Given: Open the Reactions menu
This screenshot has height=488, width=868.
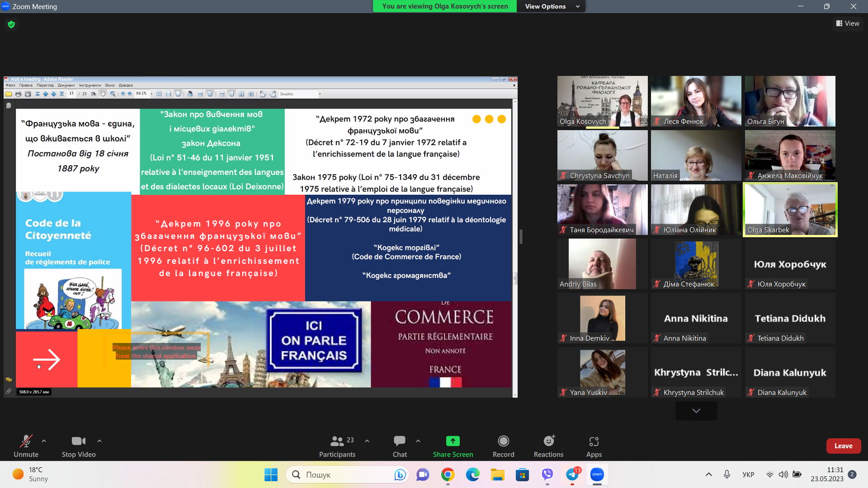Looking at the screenshot, I should (x=548, y=441).
